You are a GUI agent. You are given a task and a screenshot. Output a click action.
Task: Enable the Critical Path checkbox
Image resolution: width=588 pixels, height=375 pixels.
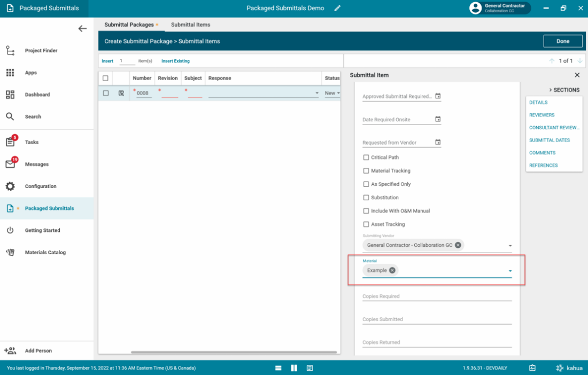pyautogui.click(x=366, y=158)
